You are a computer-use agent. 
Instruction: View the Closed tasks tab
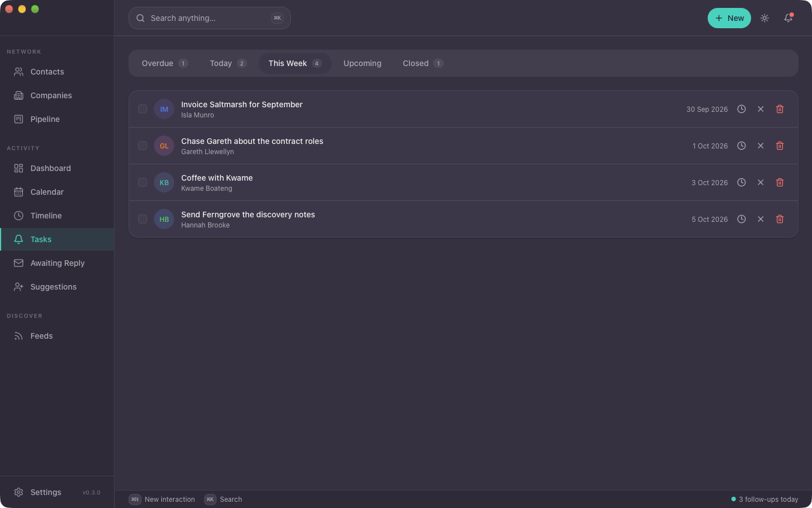coord(423,63)
